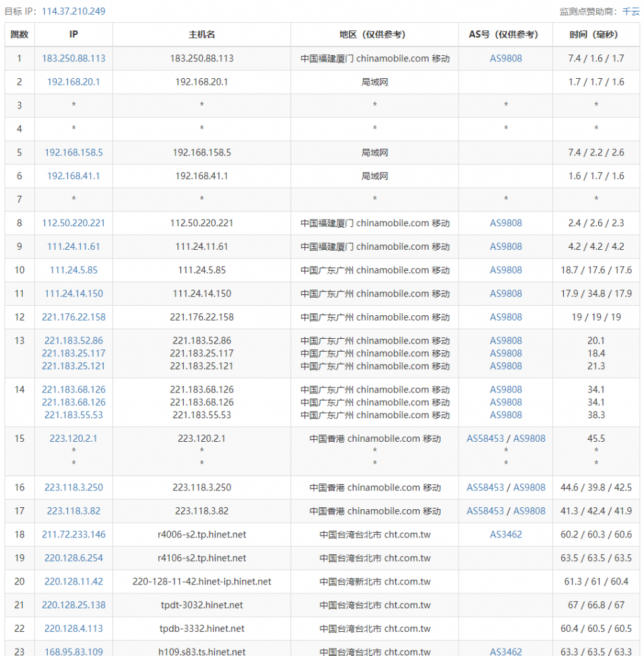The image size is (644, 656).
Task: Click IP link 220.128.4.113
Action: point(73,629)
